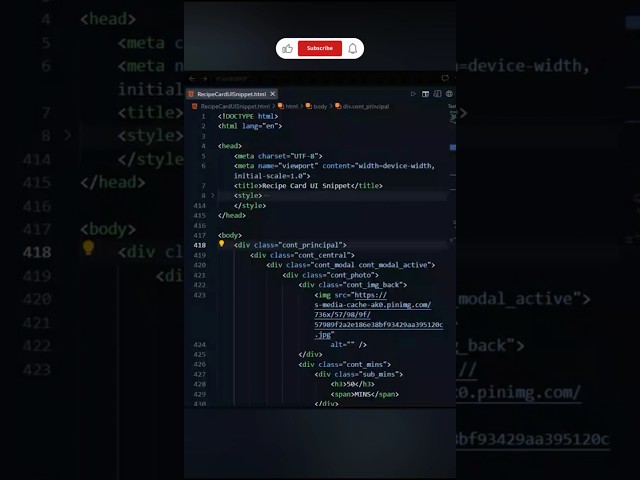640x480 pixels.
Task: Click the back arrow above the editor
Action: [x=192, y=78]
